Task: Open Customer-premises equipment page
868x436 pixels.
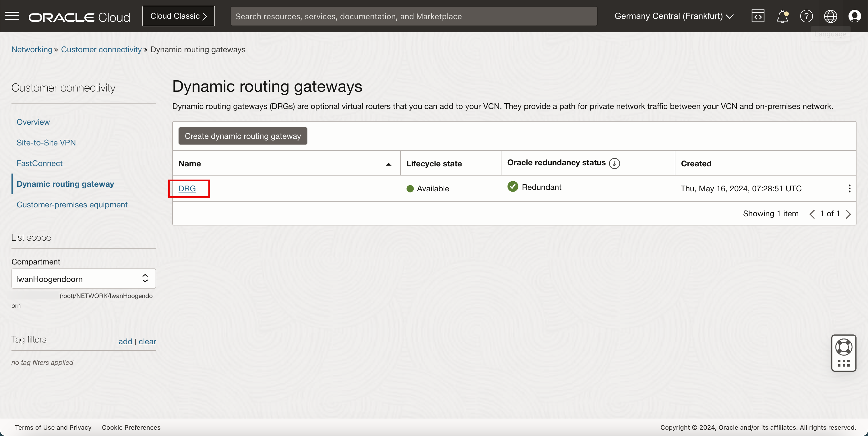Action: pyautogui.click(x=72, y=205)
